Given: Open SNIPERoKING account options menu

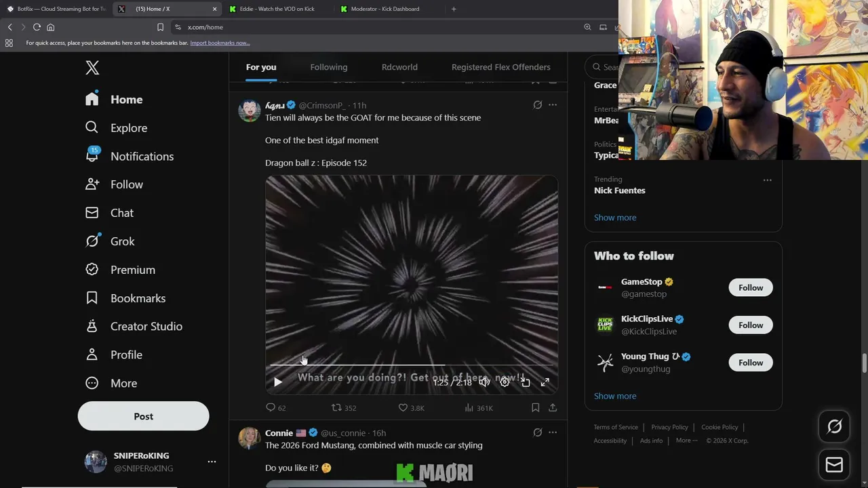Looking at the screenshot, I should click(212, 462).
